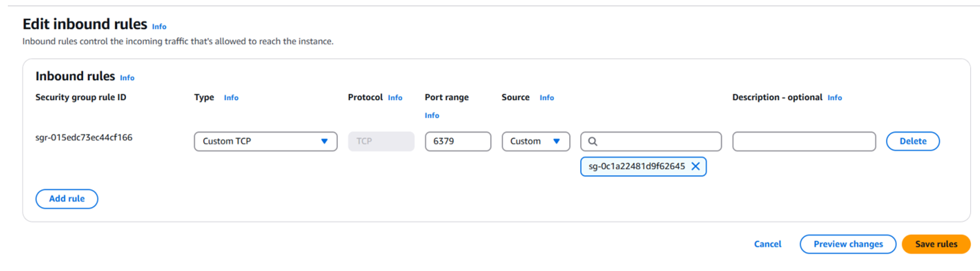Preview changes to the rules
This screenshot has width=980, height=271.
(848, 244)
